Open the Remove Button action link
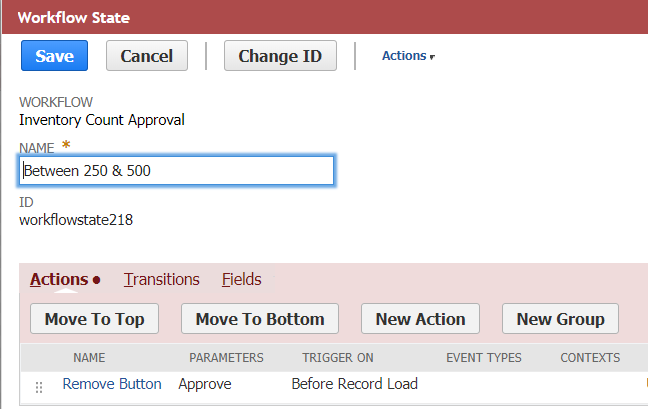 (112, 384)
